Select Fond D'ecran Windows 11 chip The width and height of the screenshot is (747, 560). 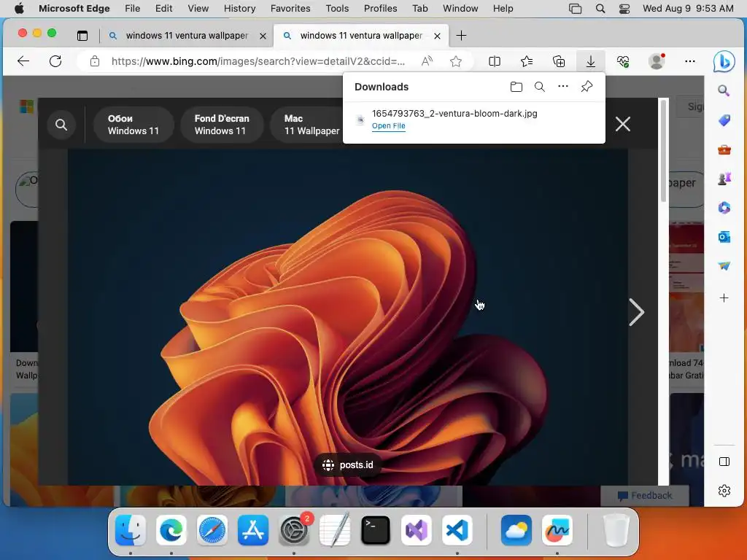[222, 125]
